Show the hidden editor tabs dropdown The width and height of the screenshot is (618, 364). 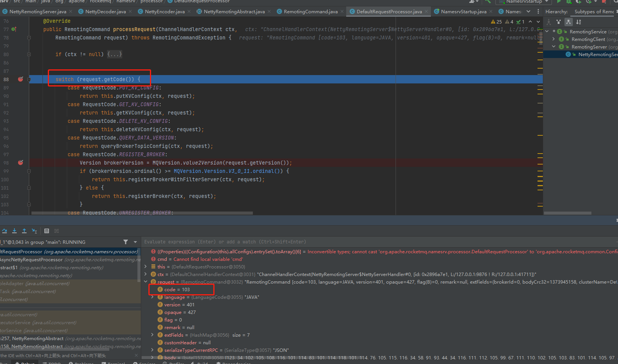(528, 12)
